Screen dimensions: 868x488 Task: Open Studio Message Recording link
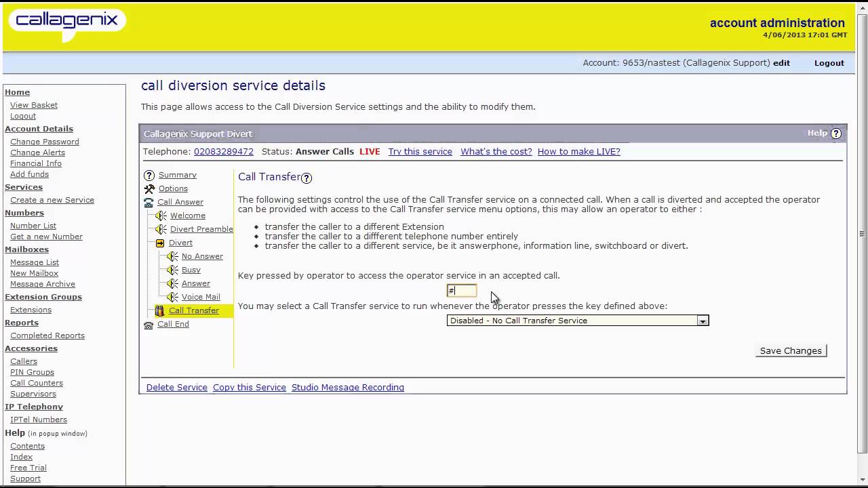[x=348, y=388]
